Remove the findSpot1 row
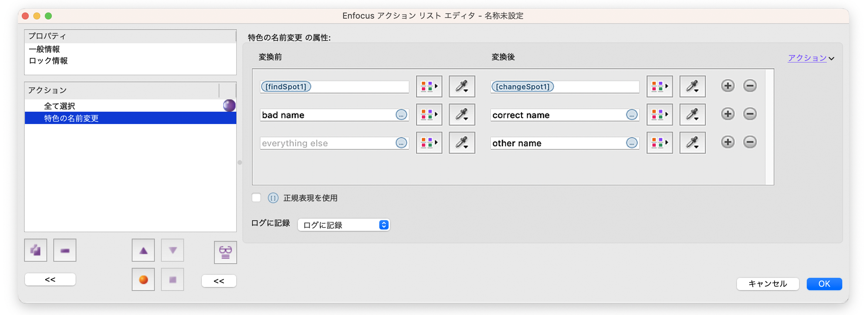Viewport: 868px width, 315px height. [750, 86]
